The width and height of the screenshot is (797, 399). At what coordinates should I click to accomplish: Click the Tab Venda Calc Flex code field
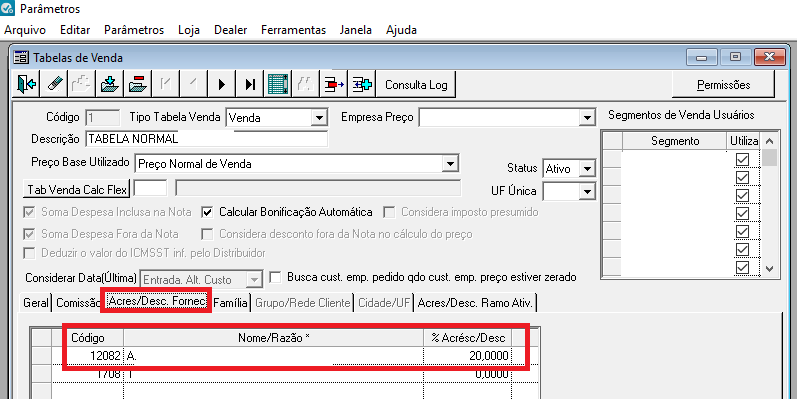pyautogui.click(x=150, y=189)
